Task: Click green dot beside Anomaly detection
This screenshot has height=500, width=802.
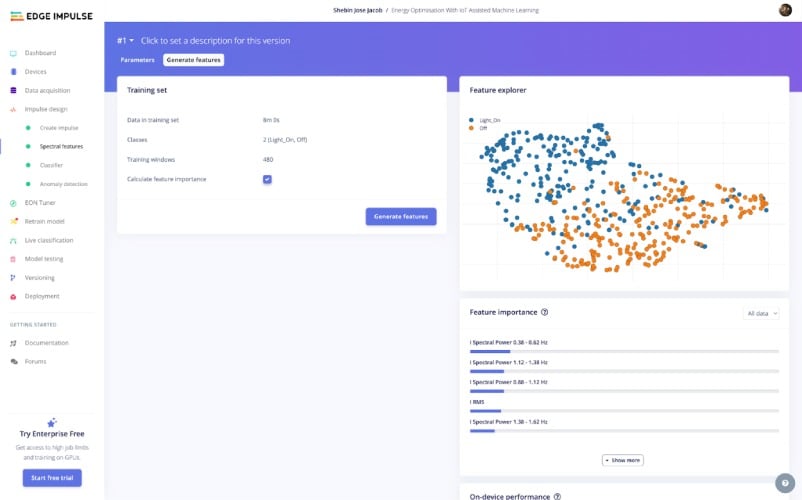Action: coord(28,184)
